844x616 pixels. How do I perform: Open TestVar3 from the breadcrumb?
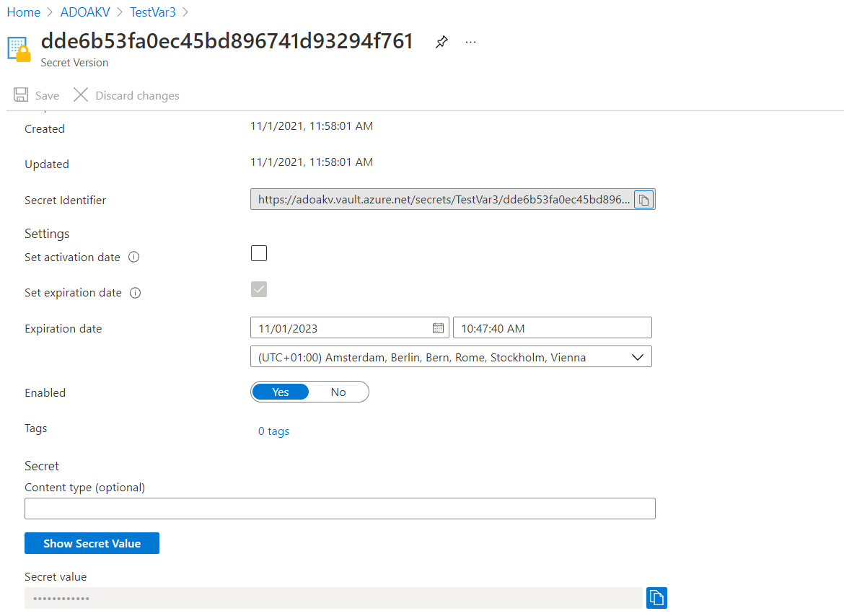[x=152, y=12]
